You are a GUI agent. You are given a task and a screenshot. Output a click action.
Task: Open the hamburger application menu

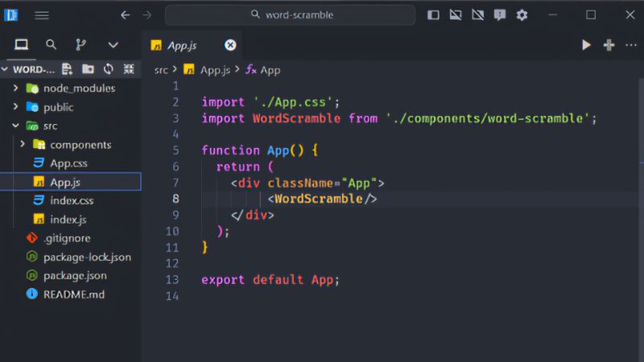42,15
